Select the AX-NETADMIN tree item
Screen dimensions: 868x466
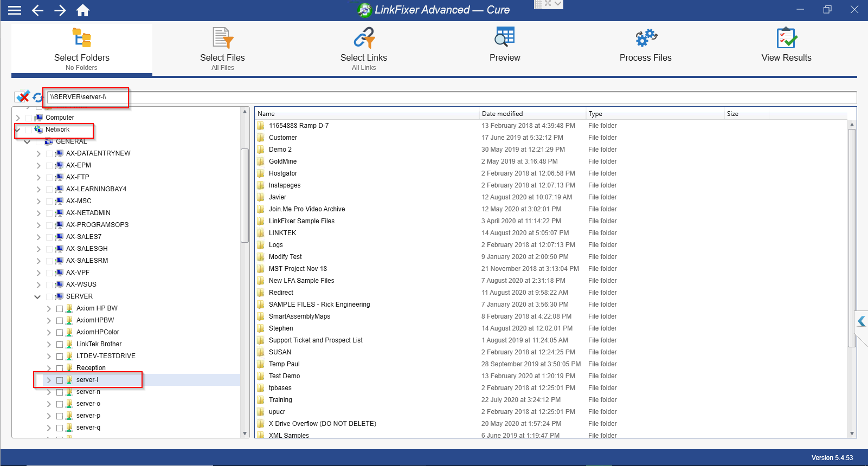88,213
